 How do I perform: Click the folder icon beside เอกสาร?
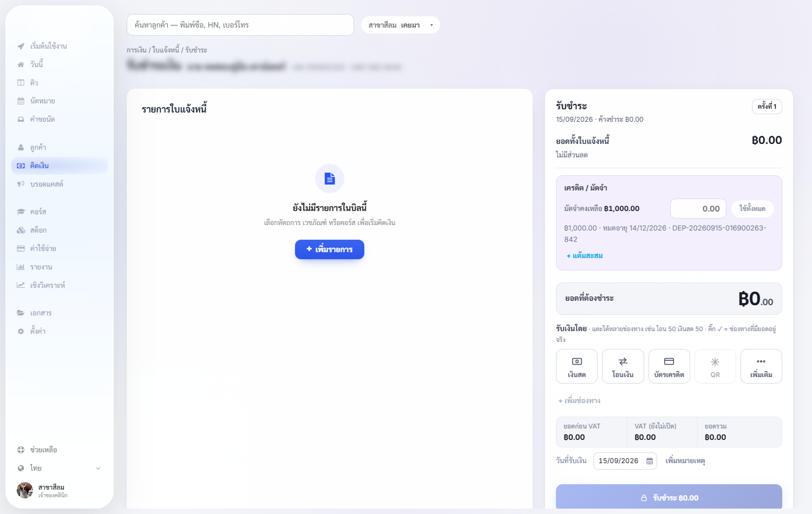point(21,313)
